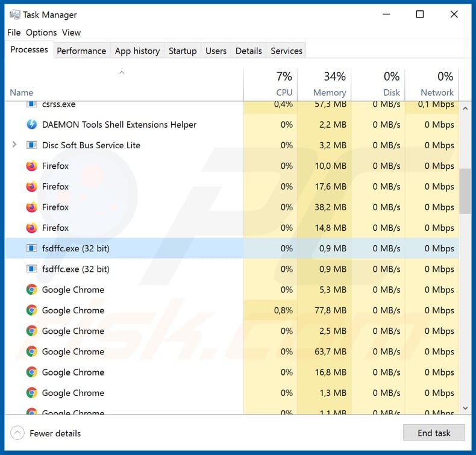
Task: Click the 3,2 MB memory value
Action: click(333, 145)
